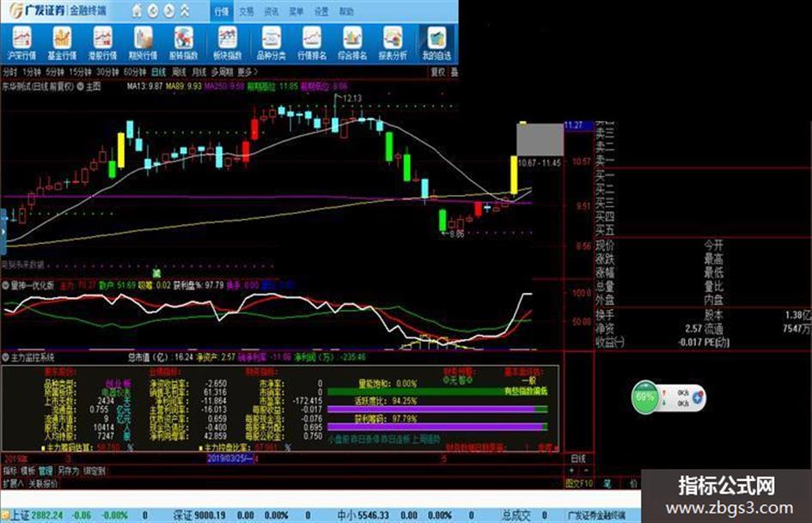Open 板块指数 sector index icon

(x=228, y=44)
